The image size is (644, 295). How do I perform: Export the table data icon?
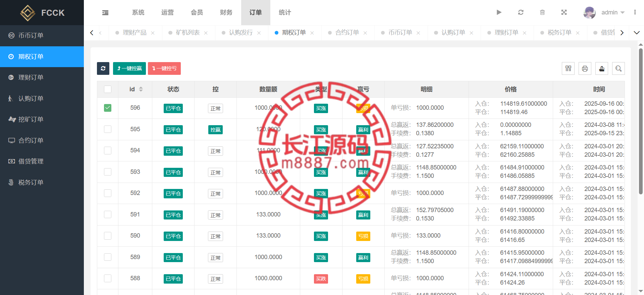click(602, 68)
